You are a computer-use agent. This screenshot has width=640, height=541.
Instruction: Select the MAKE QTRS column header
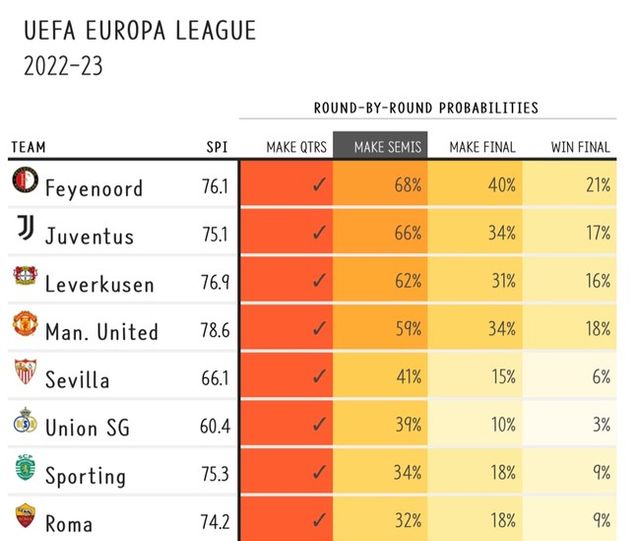pyautogui.click(x=295, y=147)
